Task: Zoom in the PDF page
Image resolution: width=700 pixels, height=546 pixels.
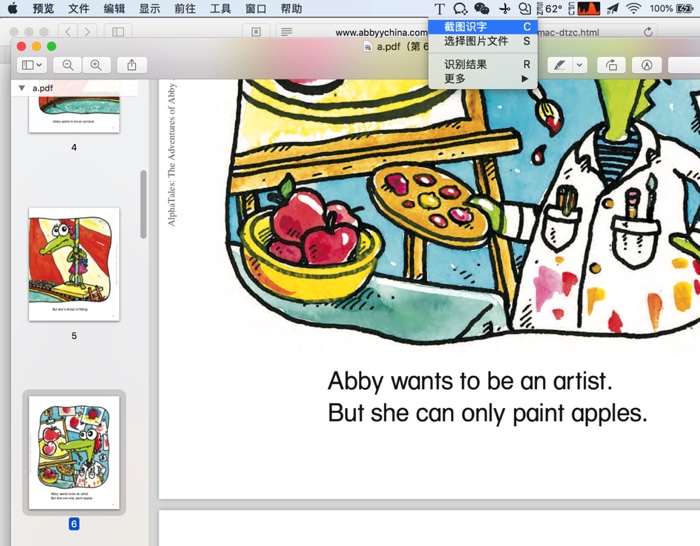Action: click(96, 65)
